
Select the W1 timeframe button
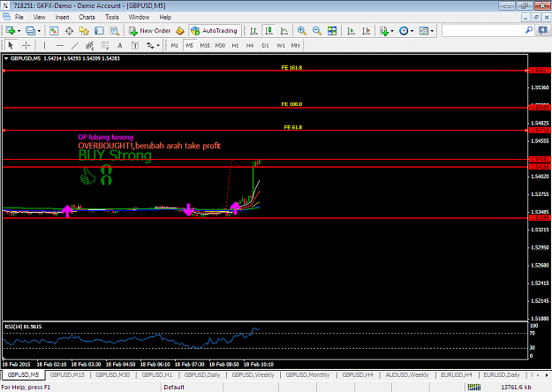pos(281,45)
